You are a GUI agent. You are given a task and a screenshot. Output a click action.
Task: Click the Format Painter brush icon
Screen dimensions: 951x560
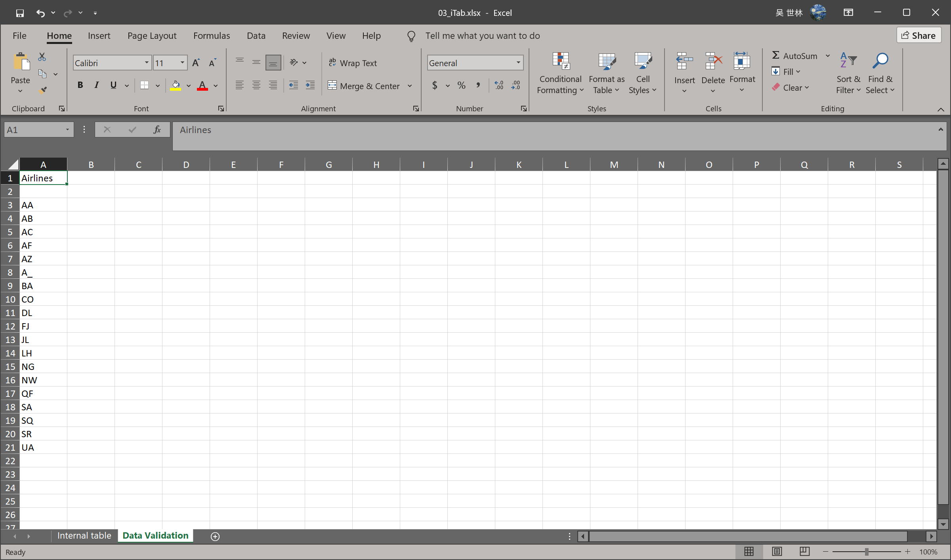pyautogui.click(x=43, y=90)
